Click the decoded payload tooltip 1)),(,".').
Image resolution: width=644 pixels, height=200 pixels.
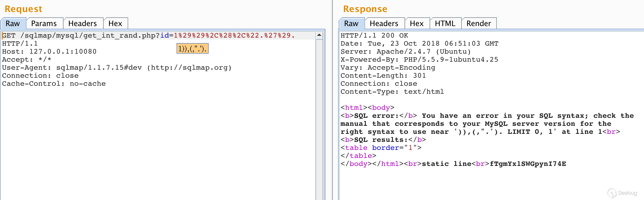(192, 49)
